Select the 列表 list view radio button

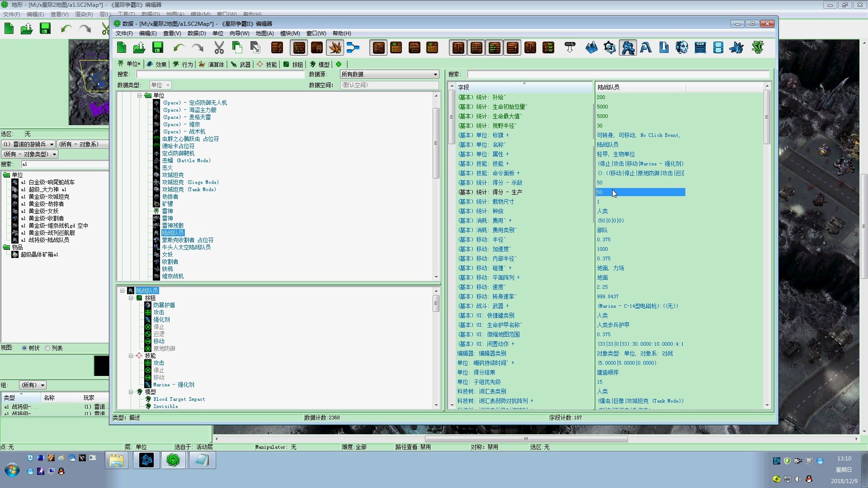pos(47,348)
